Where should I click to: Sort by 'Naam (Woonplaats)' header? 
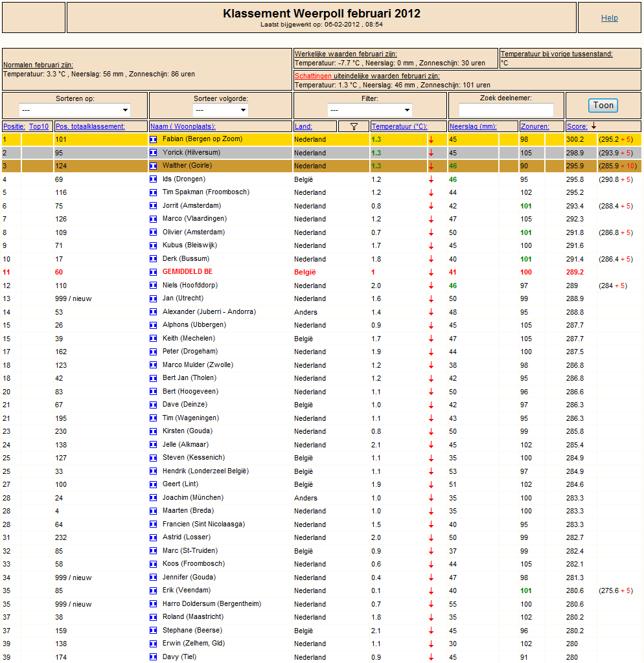click(x=183, y=126)
